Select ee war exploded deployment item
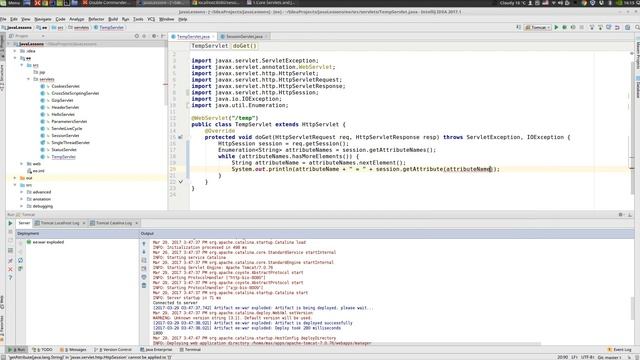 [45, 242]
